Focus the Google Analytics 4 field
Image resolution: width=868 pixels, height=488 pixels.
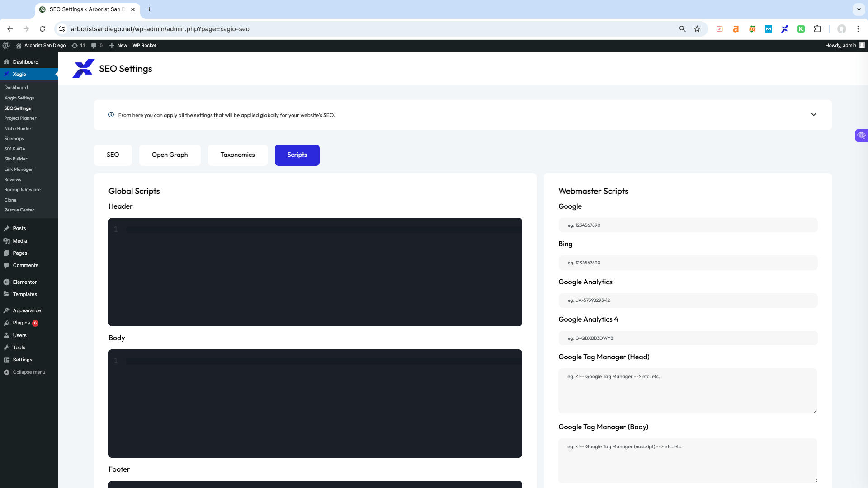click(x=688, y=338)
